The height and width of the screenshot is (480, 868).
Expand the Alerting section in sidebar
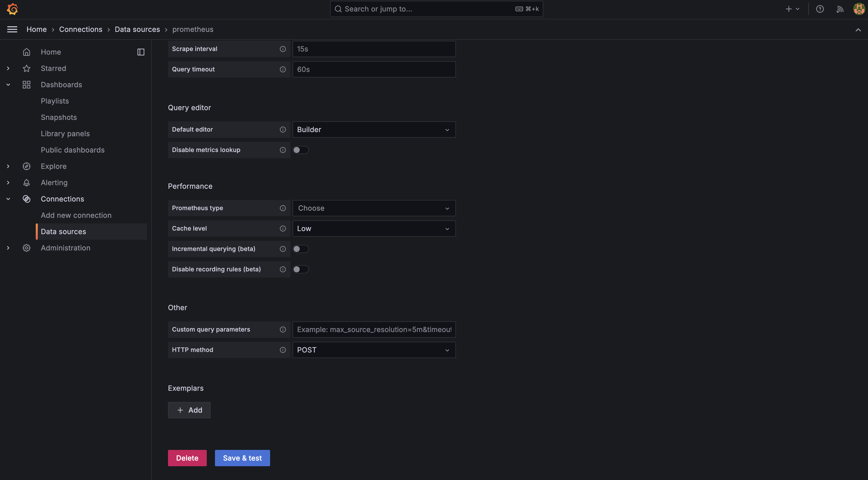coord(8,182)
